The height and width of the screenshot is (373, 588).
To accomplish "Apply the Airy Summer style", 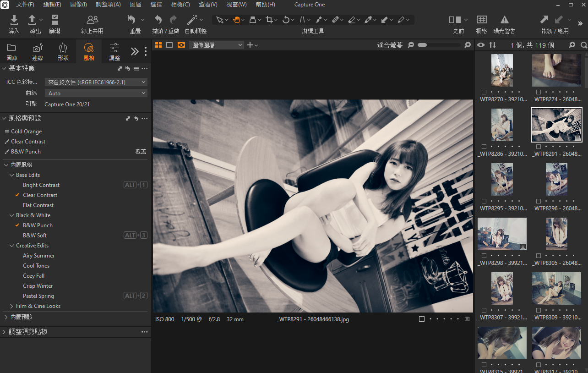I will 39,256.
